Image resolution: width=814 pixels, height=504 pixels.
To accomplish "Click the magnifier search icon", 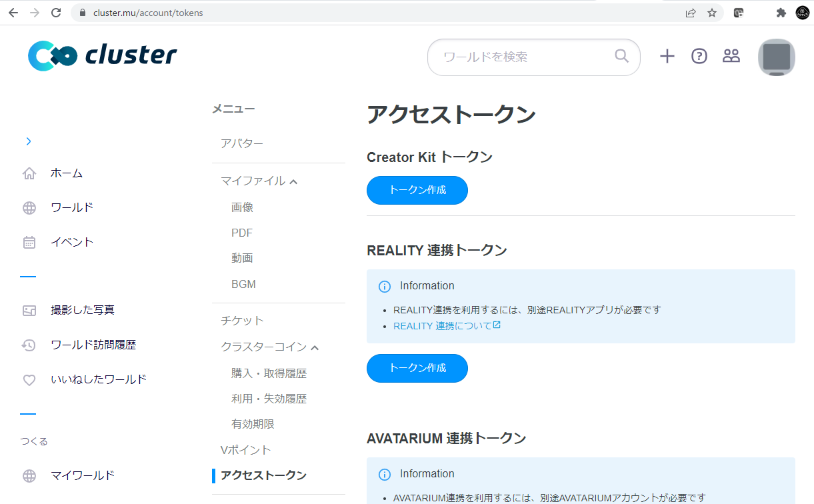I will (621, 57).
